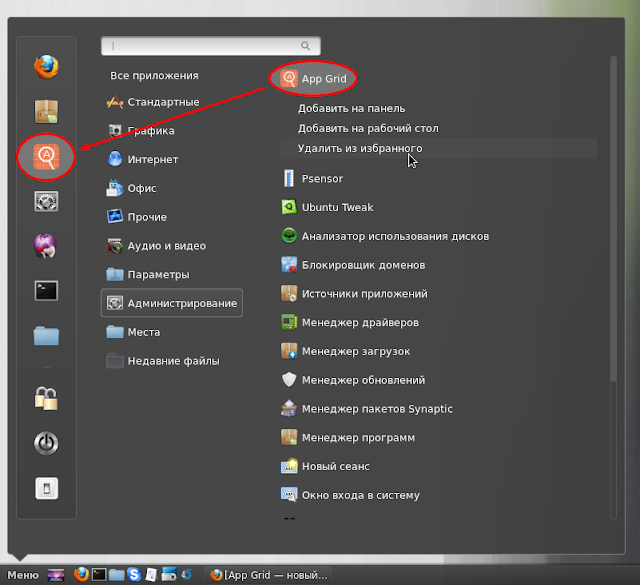
Task: Launch Ubuntu Tweak
Action: pyautogui.click(x=327, y=207)
